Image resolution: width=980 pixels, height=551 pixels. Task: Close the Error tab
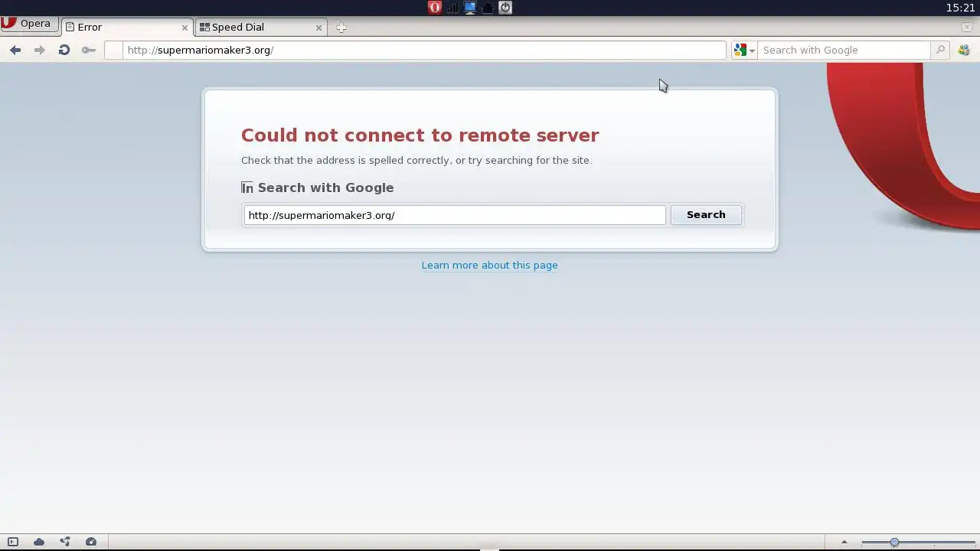click(185, 28)
